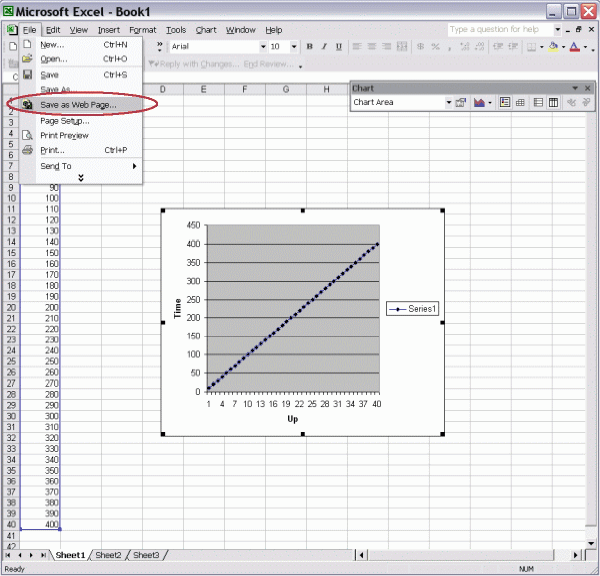Click the Underline formatting icon
This screenshot has height=576, width=600.
tap(339, 47)
